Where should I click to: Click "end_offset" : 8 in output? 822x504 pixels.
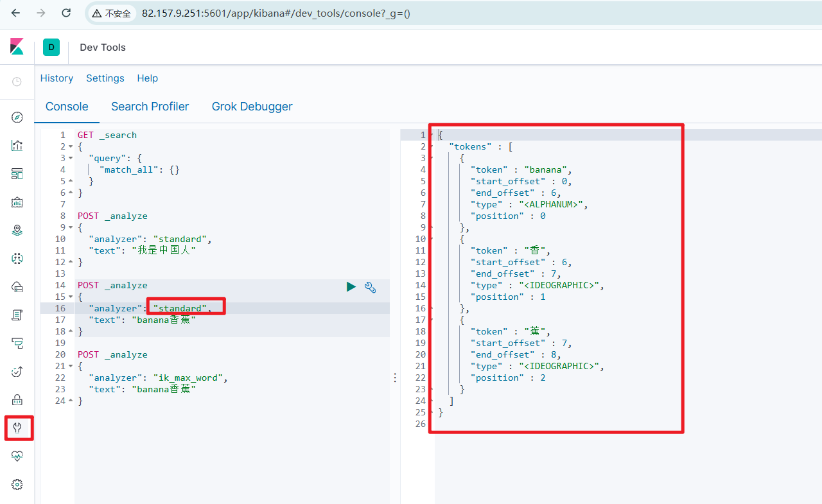[516, 354]
